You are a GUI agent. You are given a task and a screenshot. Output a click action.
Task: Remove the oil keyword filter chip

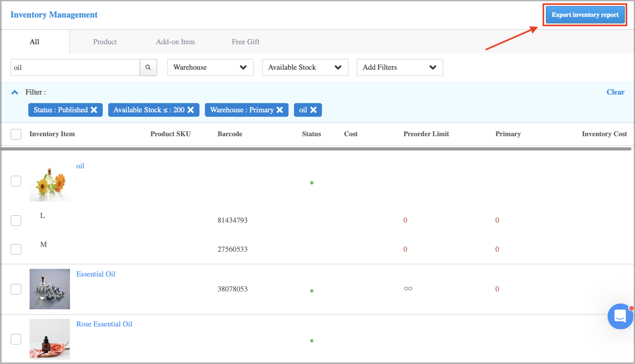pyautogui.click(x=313, y=110)
